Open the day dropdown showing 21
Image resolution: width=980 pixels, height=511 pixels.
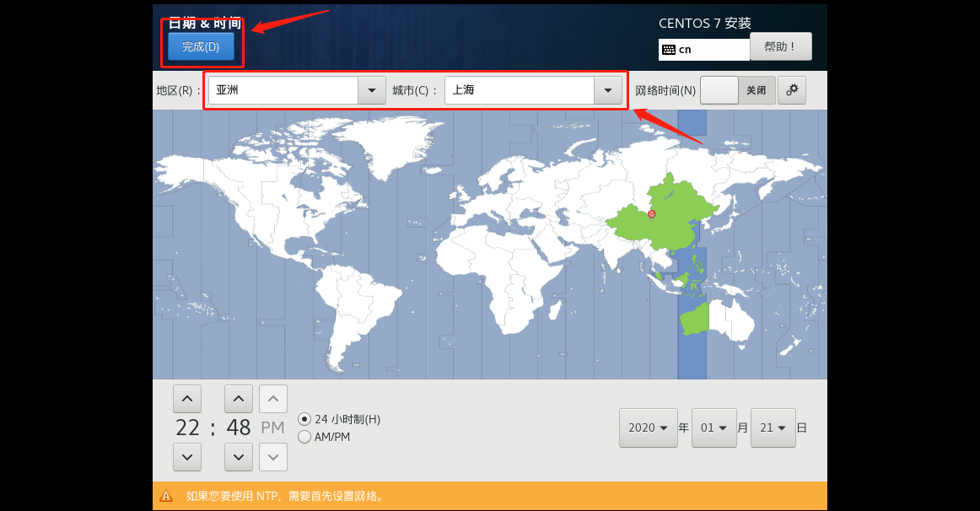[x=773, y=428]
